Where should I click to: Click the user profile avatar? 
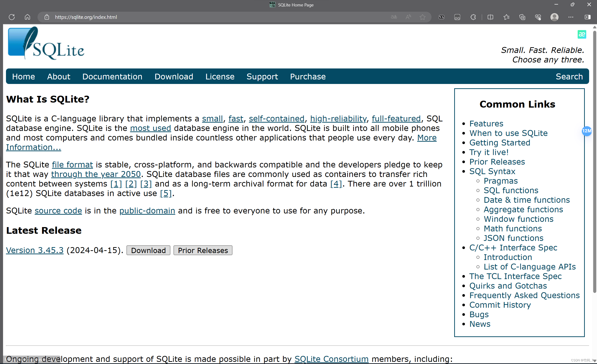pos(554,17)
